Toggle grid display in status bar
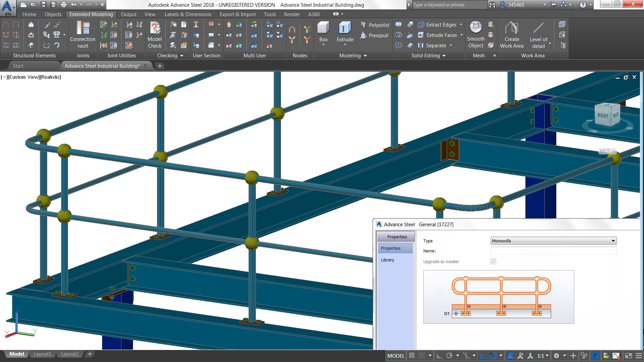 pos(412,356)
